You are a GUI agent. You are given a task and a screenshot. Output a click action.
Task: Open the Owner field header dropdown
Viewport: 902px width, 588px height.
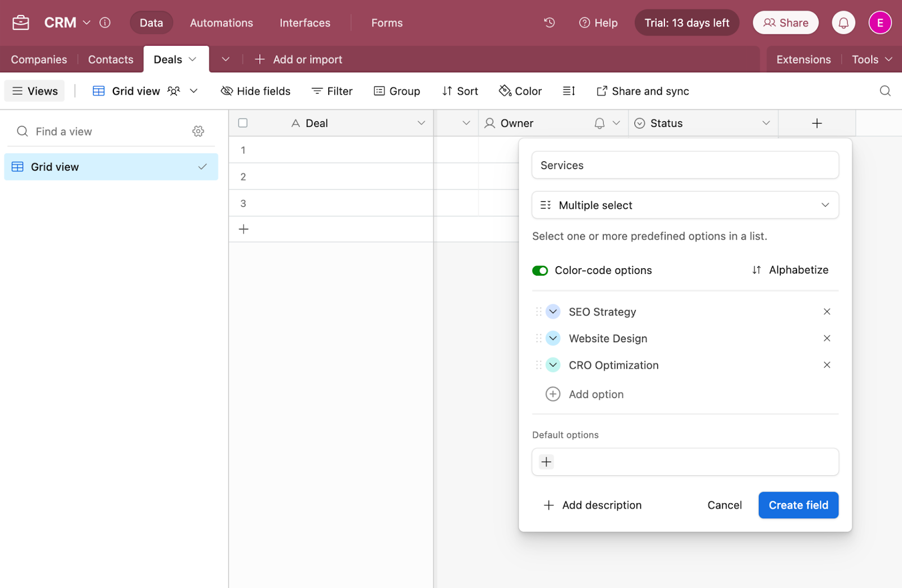(616, 123)
